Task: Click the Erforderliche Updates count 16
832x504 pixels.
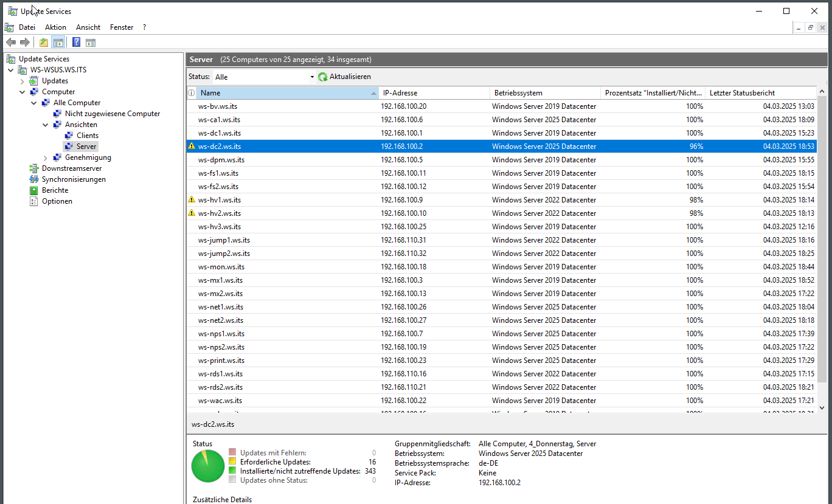Action: pyautogui.click(x=372, y=462)
